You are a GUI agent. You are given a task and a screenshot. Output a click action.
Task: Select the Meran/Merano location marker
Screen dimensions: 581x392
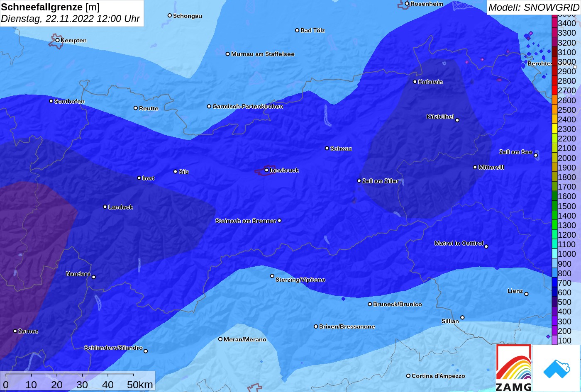pos(220,339)
